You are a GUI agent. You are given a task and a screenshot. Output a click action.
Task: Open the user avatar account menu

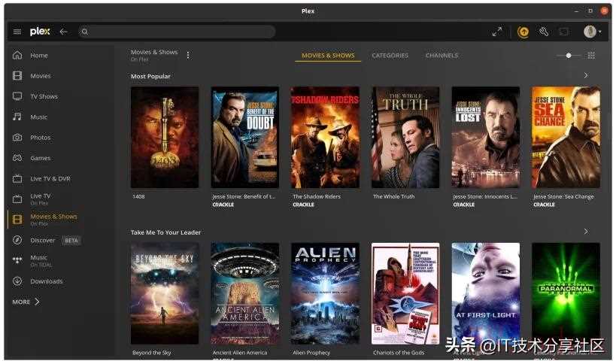click(x=592, y=32)
